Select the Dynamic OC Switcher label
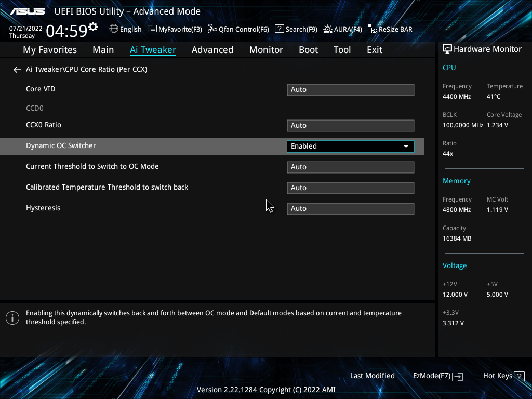Image resolution: width=532 pixels, height=399 pixels. 61,145
